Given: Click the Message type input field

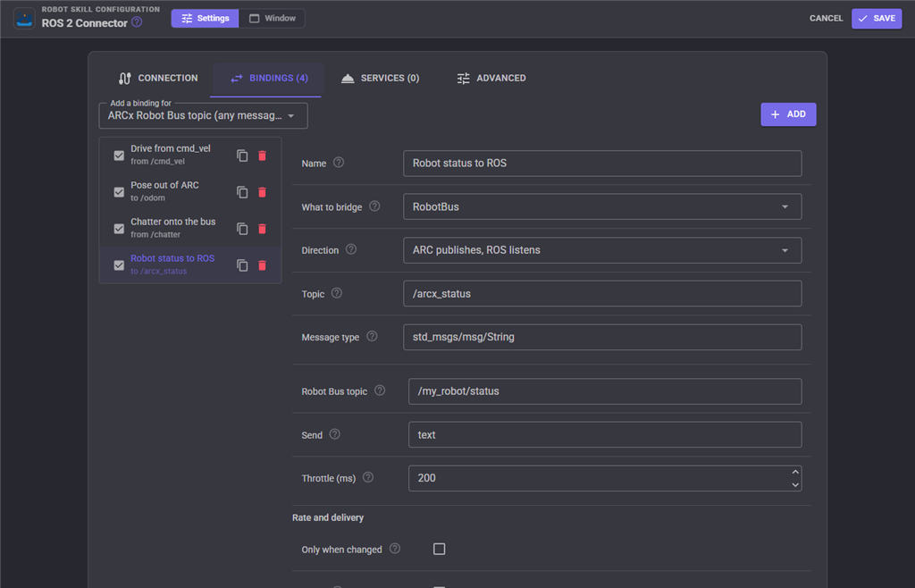Looking at the screenshot, I should click(602, 337).
